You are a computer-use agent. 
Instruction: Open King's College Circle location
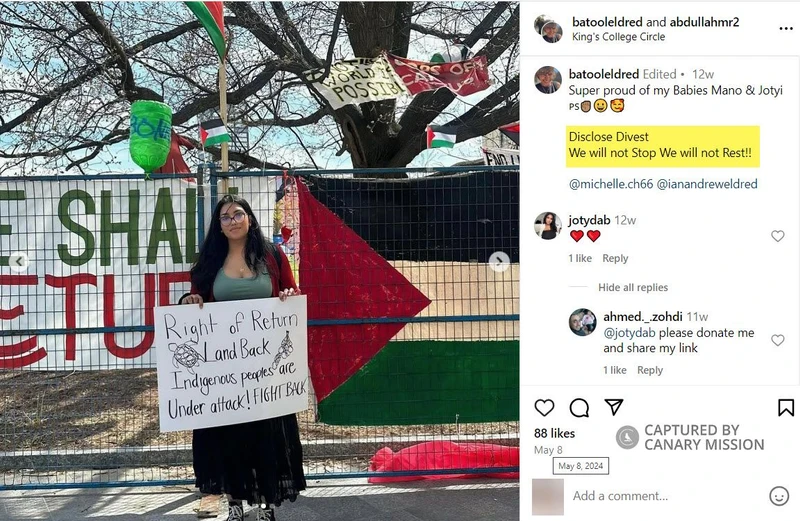point(618,37)
